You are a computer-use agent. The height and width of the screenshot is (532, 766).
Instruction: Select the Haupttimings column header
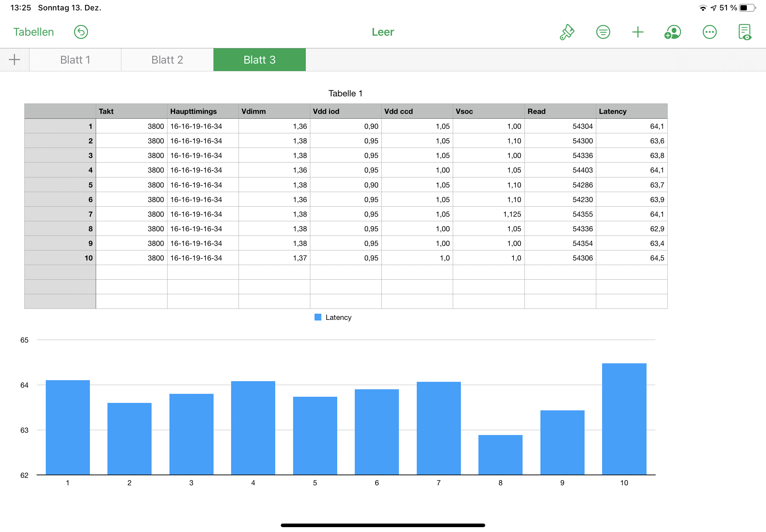(203, 111)
